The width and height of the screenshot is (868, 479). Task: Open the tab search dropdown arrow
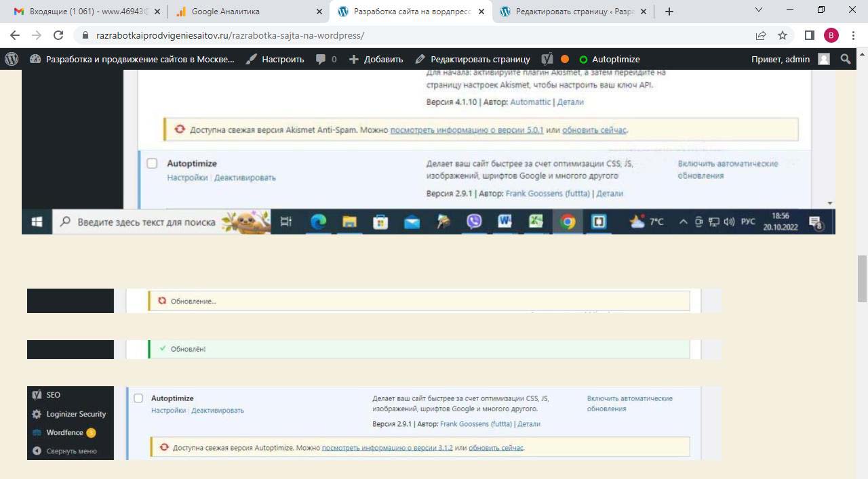point(759,10)
